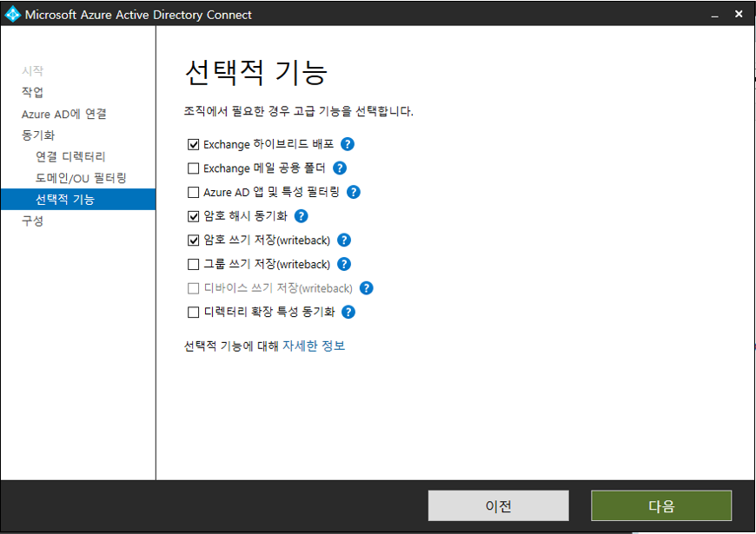Screen dimensions: 756x534
Task: Click the 선택적 기능 page heading
Action: (x=256, y=73)
